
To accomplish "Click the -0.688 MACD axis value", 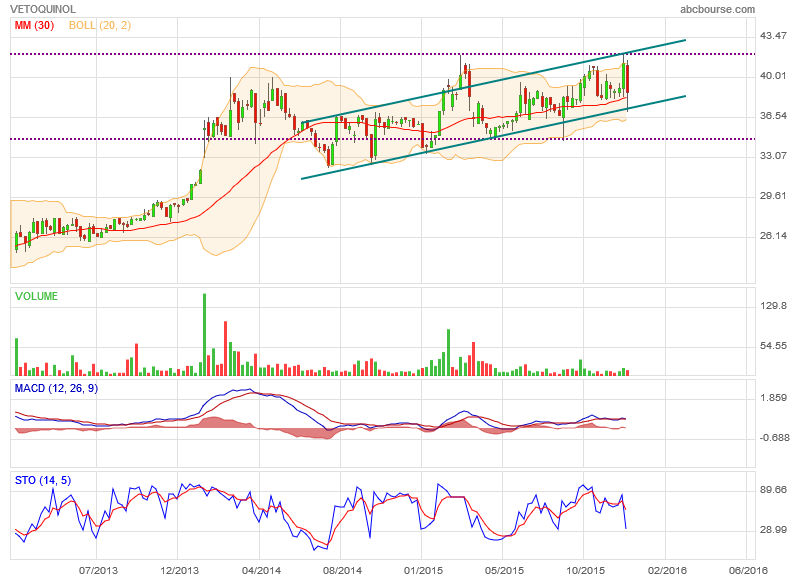I will tap(773, 438).
